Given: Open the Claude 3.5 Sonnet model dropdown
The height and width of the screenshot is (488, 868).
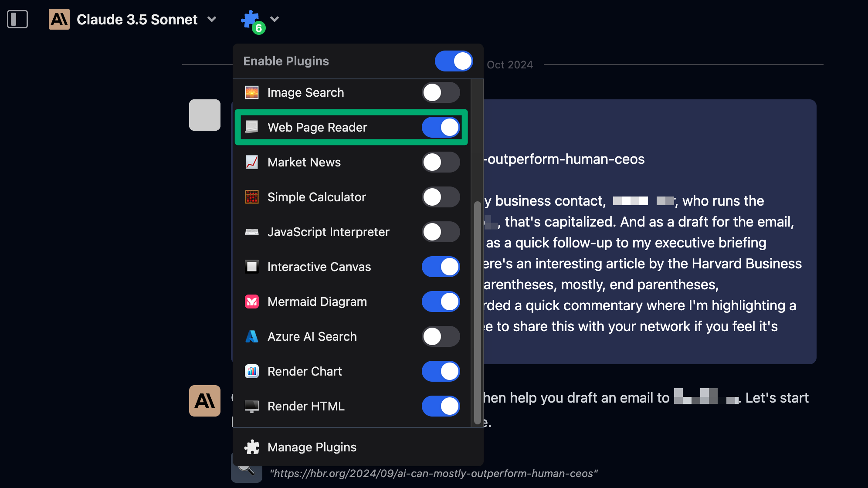Looking at the screenshot, I should tap(212, 19).
